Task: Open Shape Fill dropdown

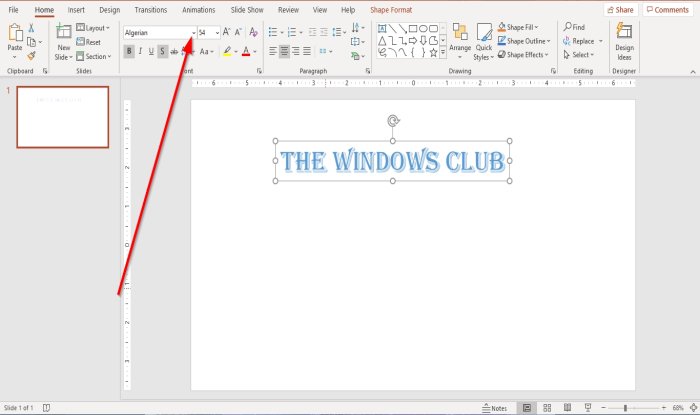Action: click(518, 27)
